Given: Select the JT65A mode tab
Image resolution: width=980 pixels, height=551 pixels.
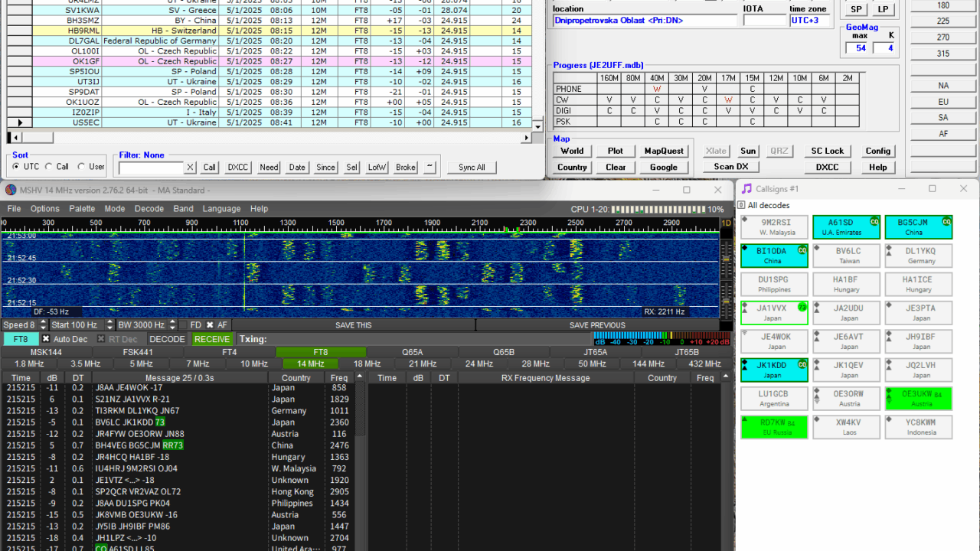Looking at the screenshot, I should 595,352.
